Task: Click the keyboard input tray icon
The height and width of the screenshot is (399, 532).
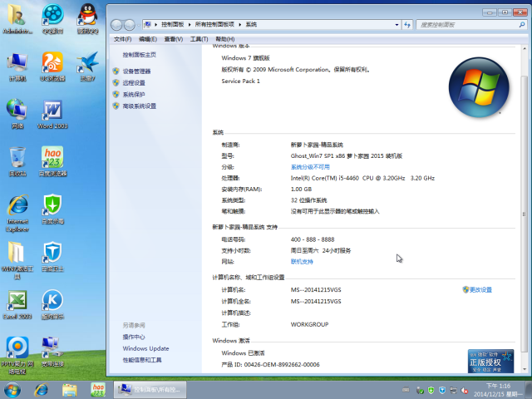Action: click(x=406, y=390)
